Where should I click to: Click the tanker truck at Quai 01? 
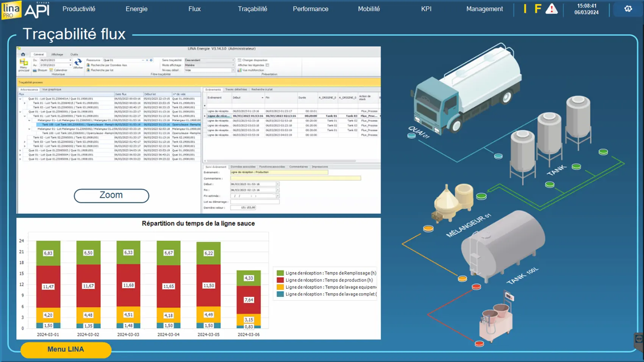click(465, 91)
